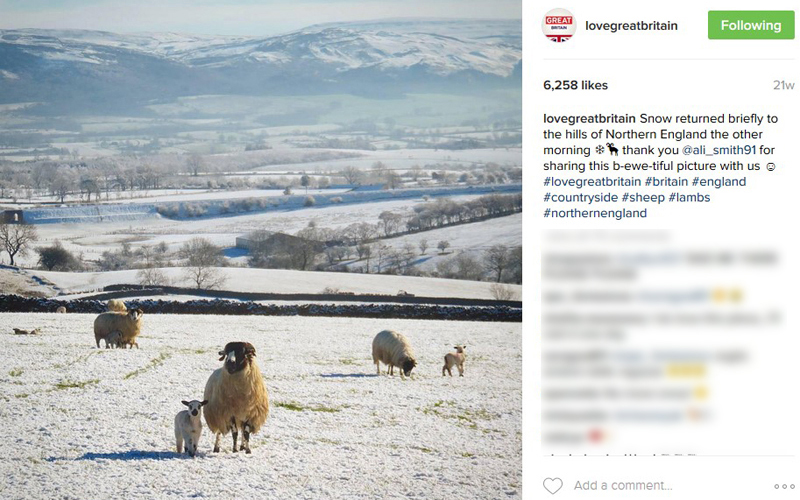Open the #countryside hashtag
Image resolution: width=800 pixels, height=500 pixels.
pyautogui.click(x=581, y=197)
